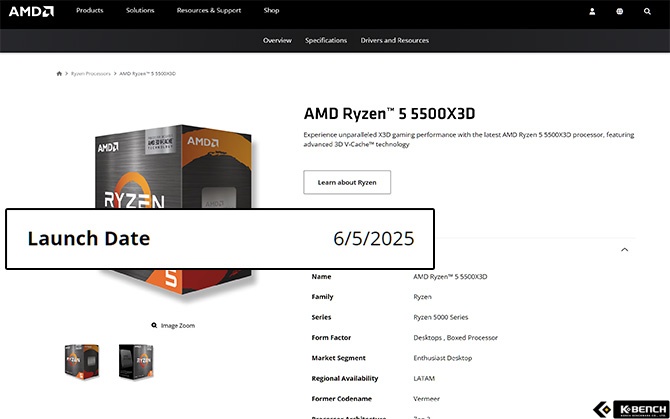Switch to the Overview tab
This screenshot has height=419, width=670.
pyautogui.click(x=277, y=40)
